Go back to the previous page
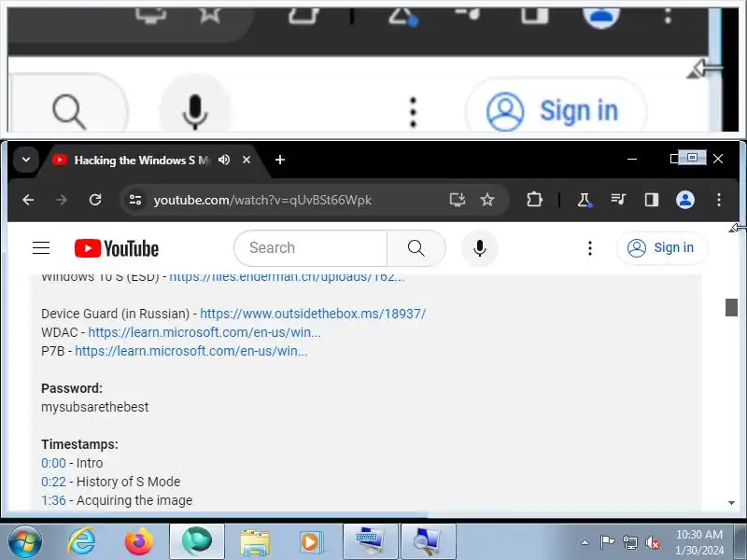 28,200
